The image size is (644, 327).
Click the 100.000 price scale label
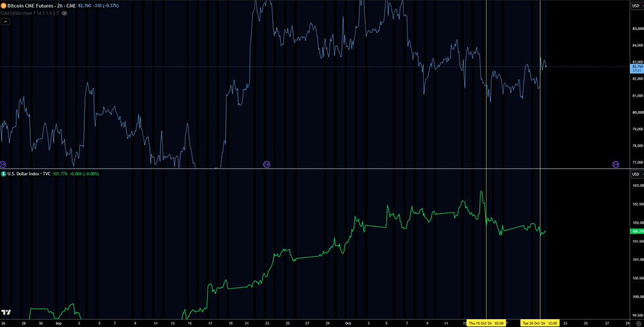[638, 296]
